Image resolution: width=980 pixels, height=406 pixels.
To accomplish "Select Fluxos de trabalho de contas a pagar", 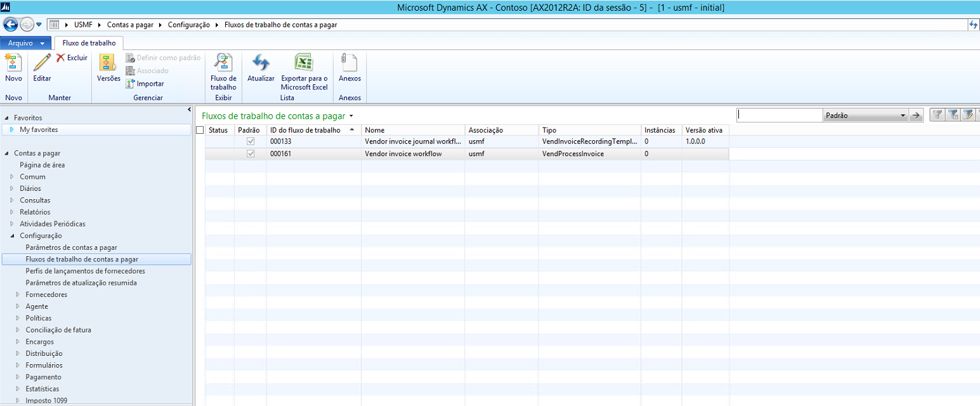I will point(96,259).
